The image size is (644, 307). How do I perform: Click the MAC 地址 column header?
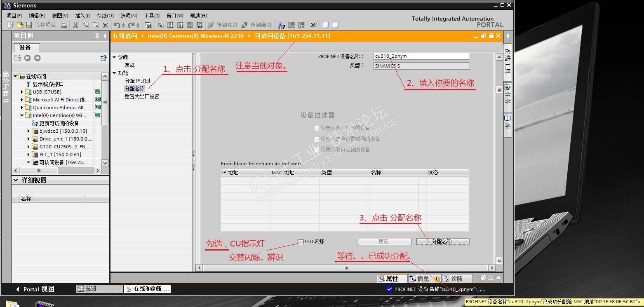click(x=295, y=172)
